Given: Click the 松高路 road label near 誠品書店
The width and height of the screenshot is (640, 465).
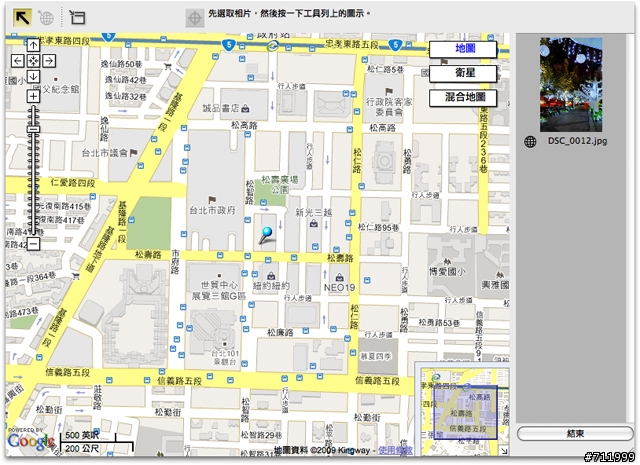Looking at the screenshot, I should point(244,125).
